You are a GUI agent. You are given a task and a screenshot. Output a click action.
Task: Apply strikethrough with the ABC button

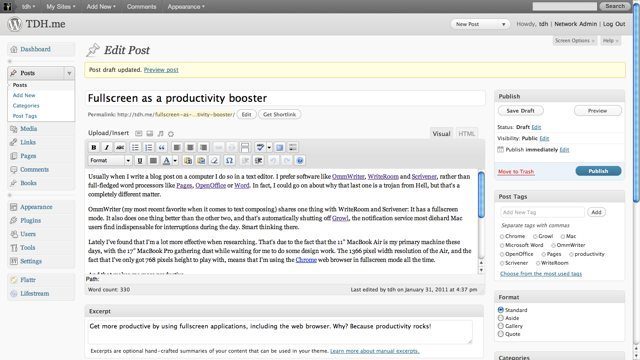point(120,147)
